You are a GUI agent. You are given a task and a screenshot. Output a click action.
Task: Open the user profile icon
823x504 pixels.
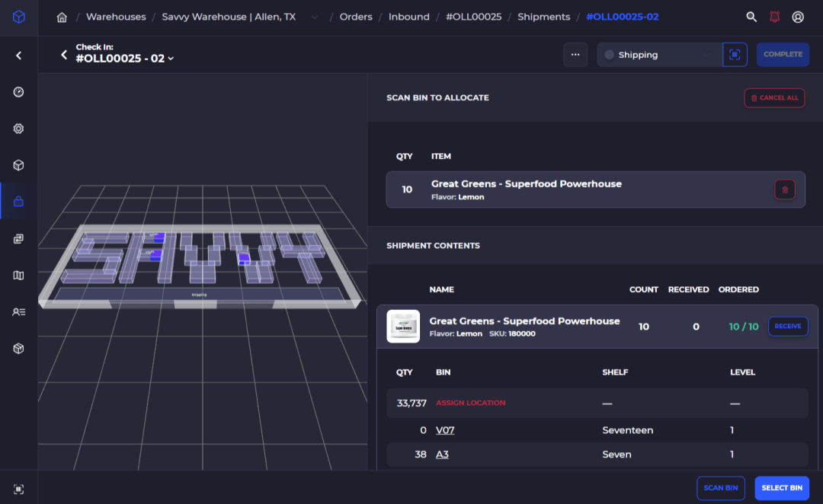click(x=798, y=17)
